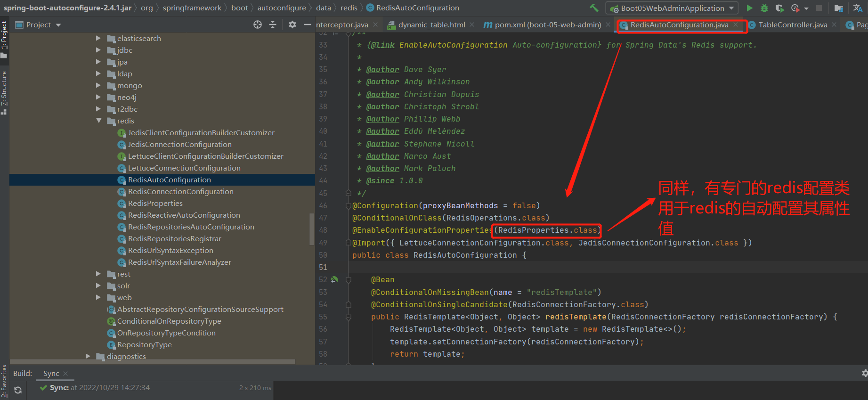Close the RedisAutoConfiguration.java tab
This screenshot has height=400, width=868.
point(736,25)
